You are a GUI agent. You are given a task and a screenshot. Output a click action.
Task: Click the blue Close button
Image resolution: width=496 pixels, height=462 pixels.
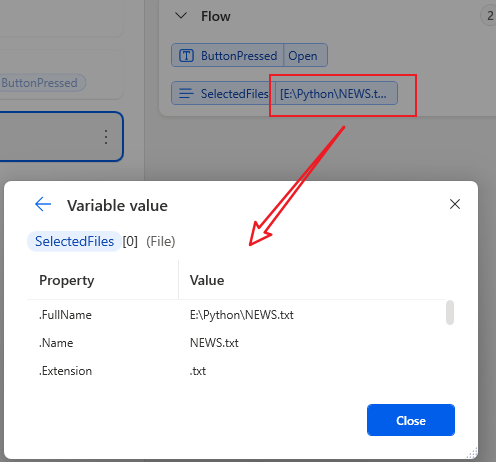tap(411, 420)
